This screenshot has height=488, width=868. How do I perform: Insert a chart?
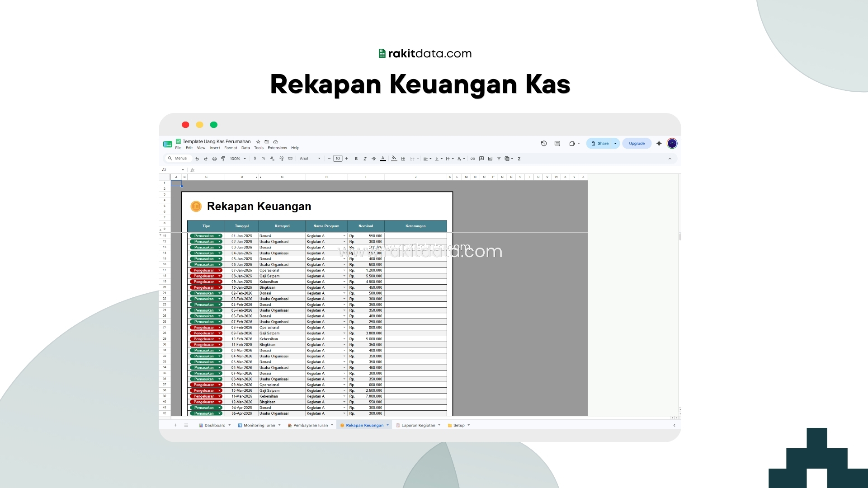490,159
